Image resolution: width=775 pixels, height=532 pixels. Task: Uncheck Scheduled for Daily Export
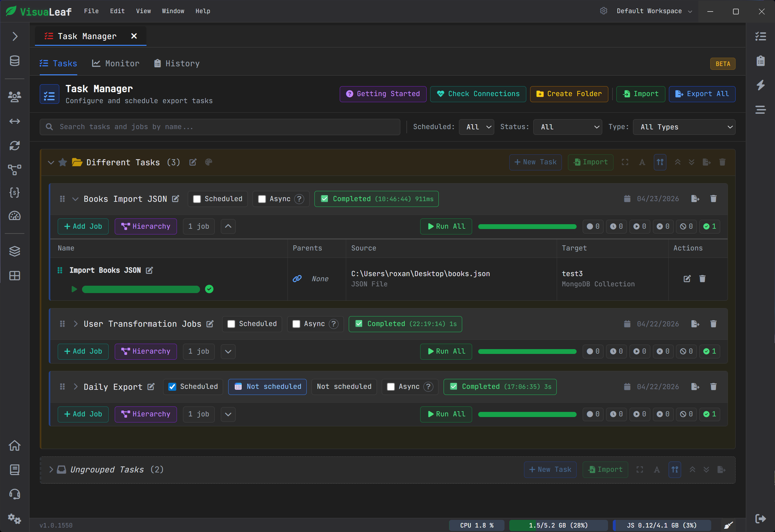[x=172, y=387]
